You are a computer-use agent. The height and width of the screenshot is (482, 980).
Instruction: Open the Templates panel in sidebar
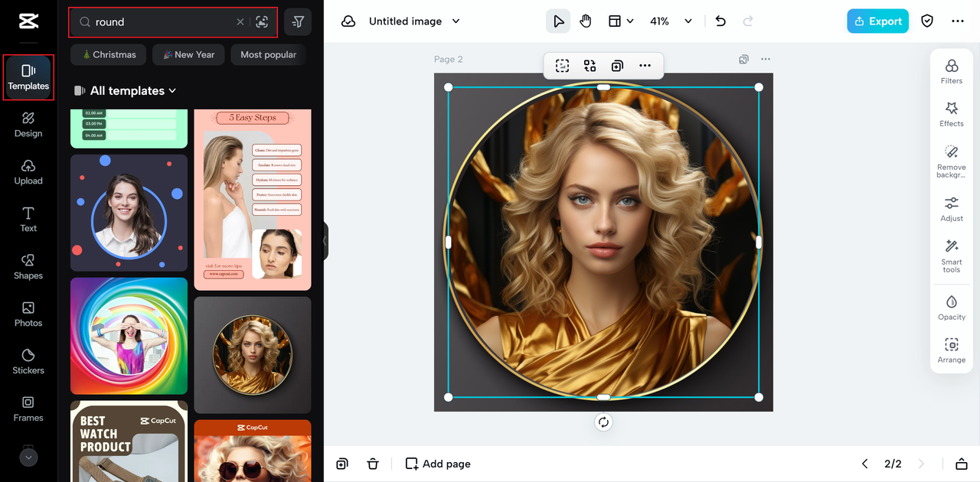pyautogui.click(x=28, y=77)
